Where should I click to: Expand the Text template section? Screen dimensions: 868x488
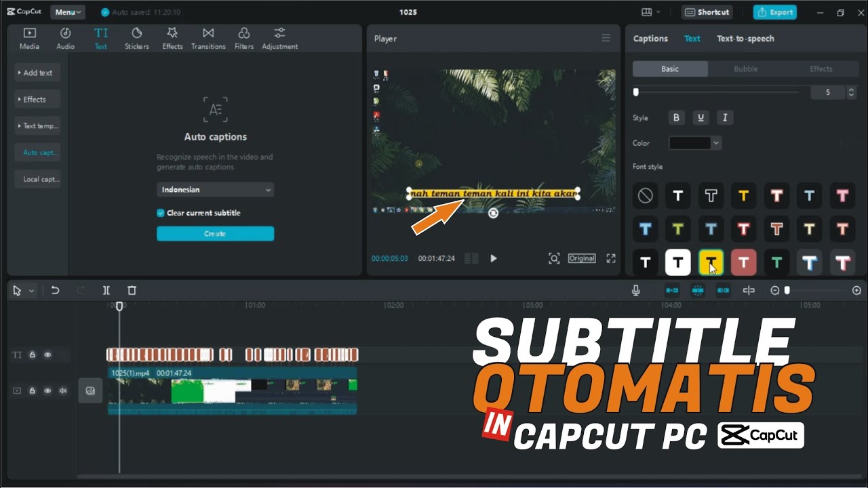click(x=37, y=125)
